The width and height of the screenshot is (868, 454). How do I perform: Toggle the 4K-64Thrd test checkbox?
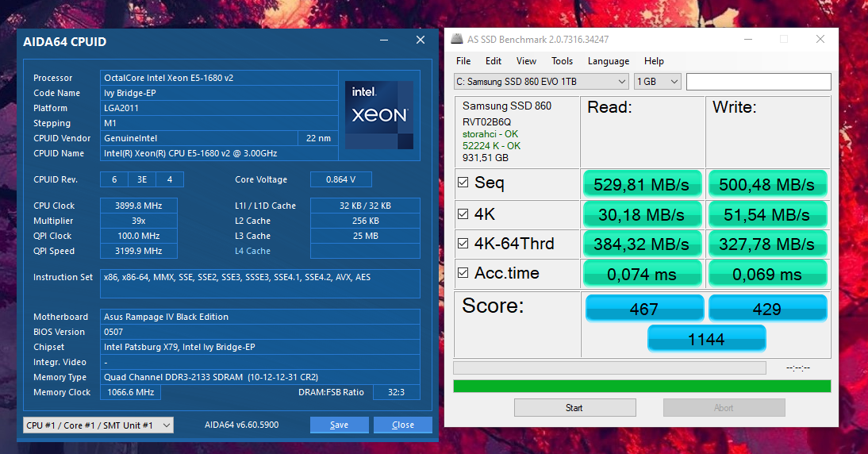point(463,243)
